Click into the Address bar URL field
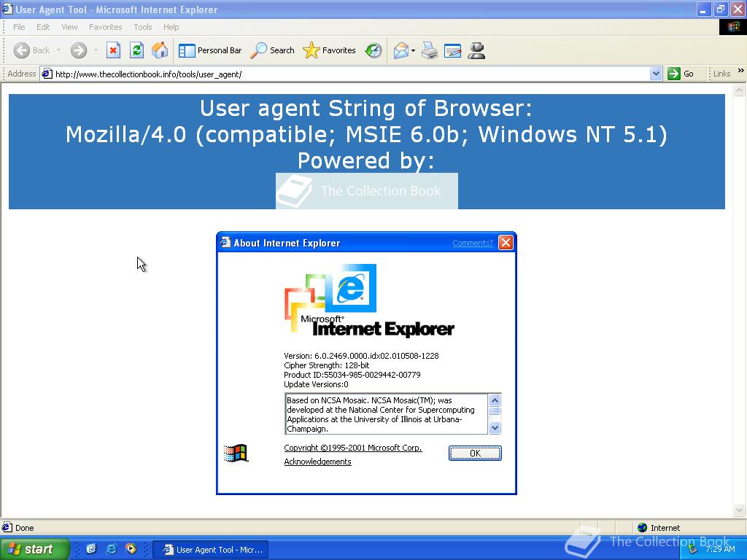Screen dimensions: 747x560 pos(352,74)
